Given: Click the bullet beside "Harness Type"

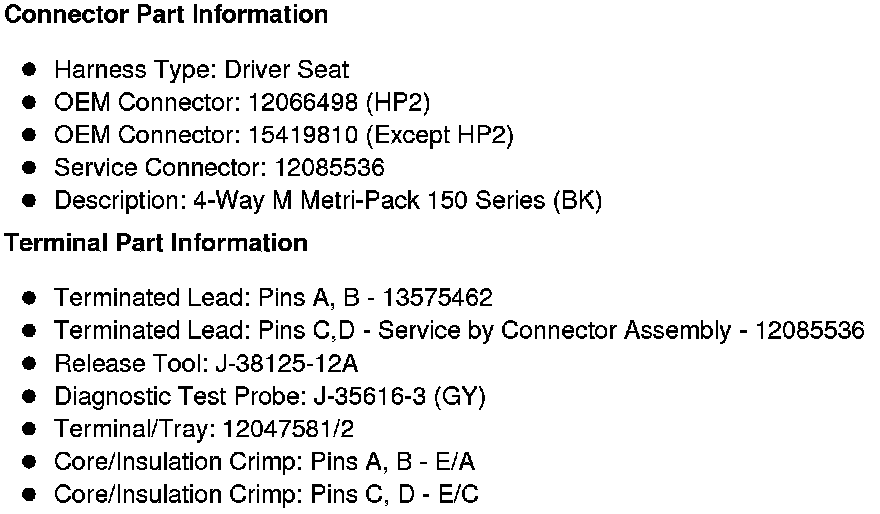Looking at the screenshot, I should [30, 70].
